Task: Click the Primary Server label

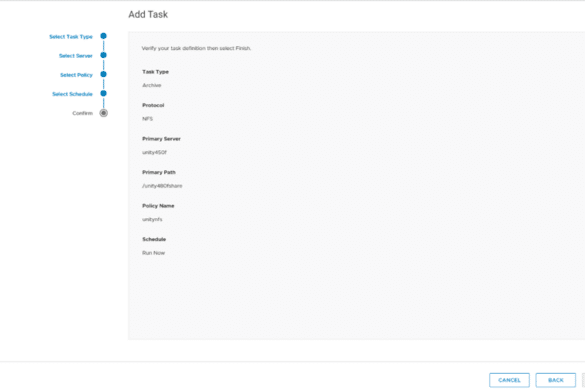Action: click(161, 139)
